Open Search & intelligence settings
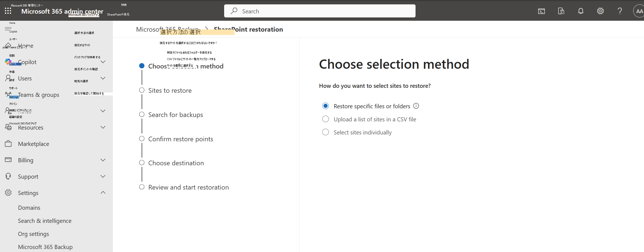 pos(45,221)
